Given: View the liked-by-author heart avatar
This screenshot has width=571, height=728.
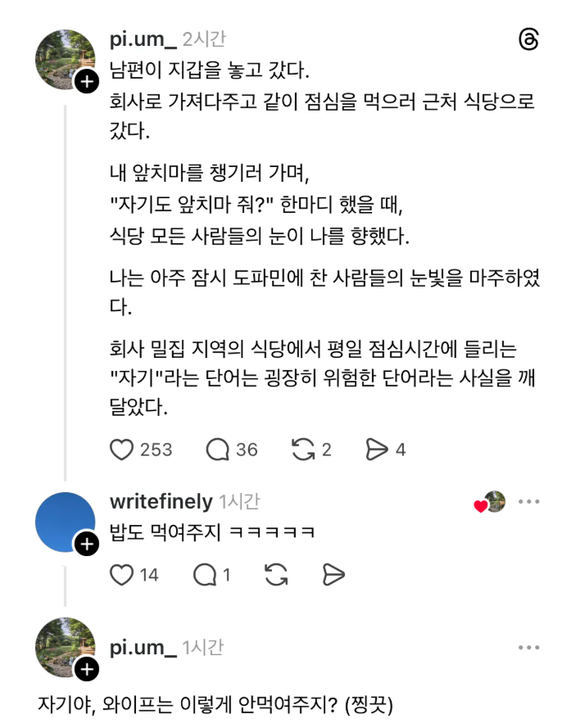Looking at the screenshot, I should pos(490,502).
